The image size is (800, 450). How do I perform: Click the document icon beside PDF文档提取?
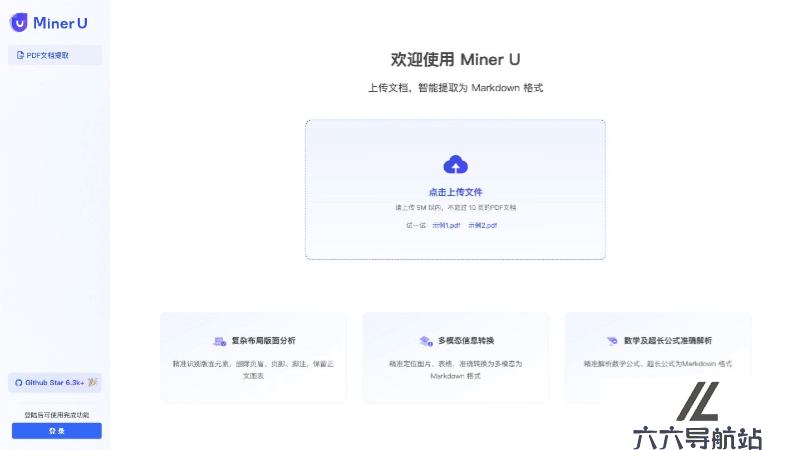20,55
